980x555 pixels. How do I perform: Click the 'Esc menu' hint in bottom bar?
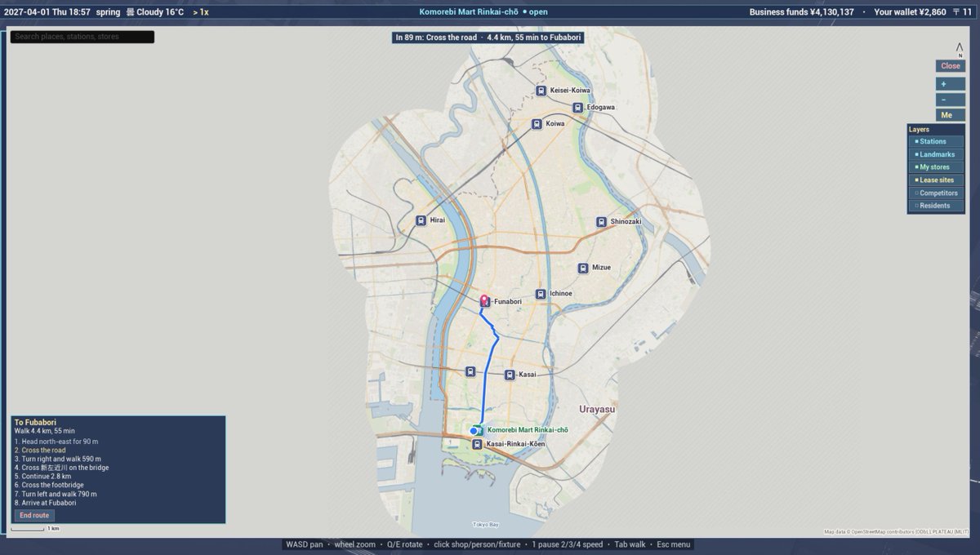[674, 544]
